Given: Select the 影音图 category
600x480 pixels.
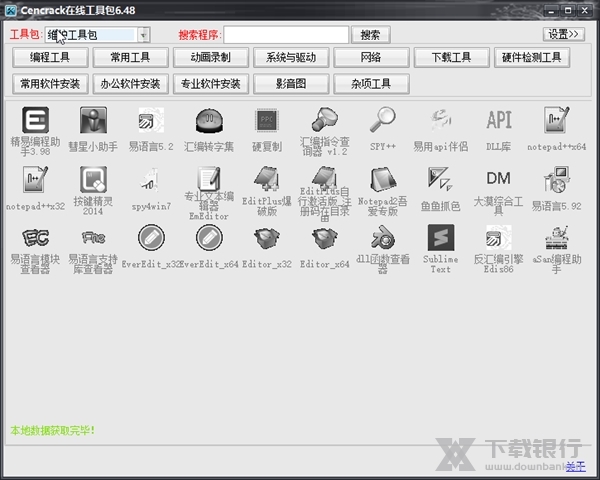Looking at the screenshot, I should tap(291, 84).
